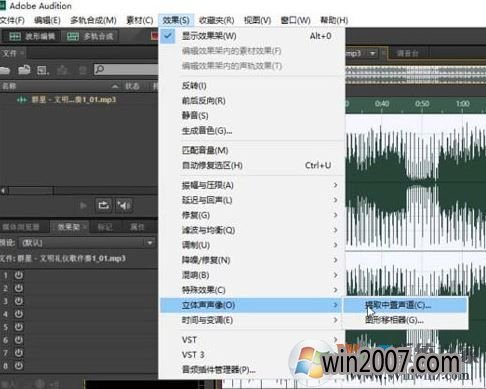Toggle power for effects rack slot 8
486x389 pixels.
point(19,366)
